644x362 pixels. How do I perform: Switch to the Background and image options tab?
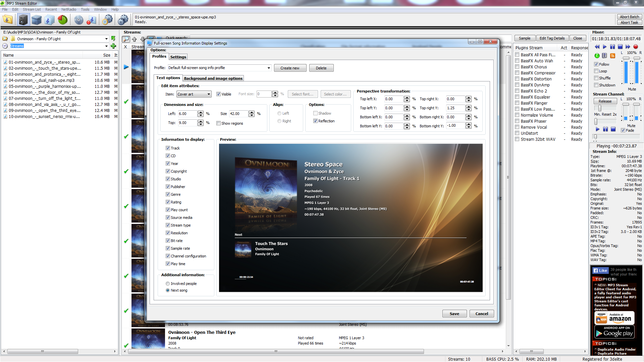213,78
